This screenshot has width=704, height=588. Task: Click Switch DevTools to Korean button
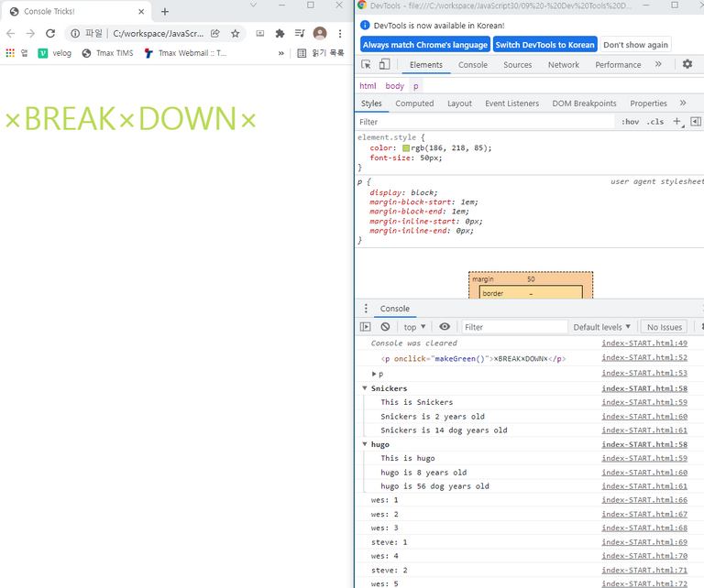coord(545,44)
